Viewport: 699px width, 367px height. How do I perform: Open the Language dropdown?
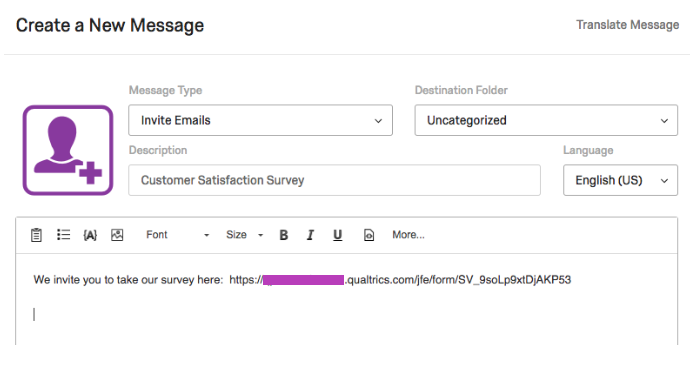[x=620, y=180]
